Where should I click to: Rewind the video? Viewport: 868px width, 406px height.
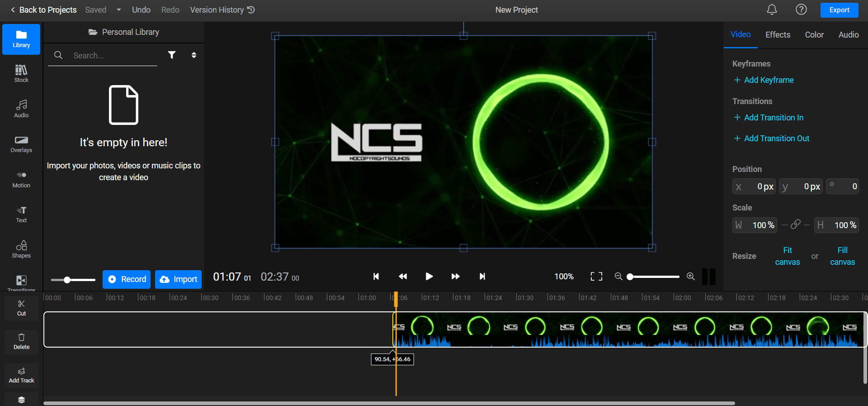(403, 277)
